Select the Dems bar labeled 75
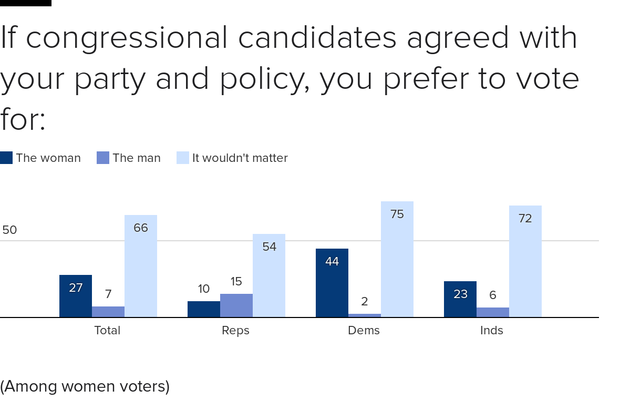Viewport: 620px width, 410px height. click(x=397, y=259)
